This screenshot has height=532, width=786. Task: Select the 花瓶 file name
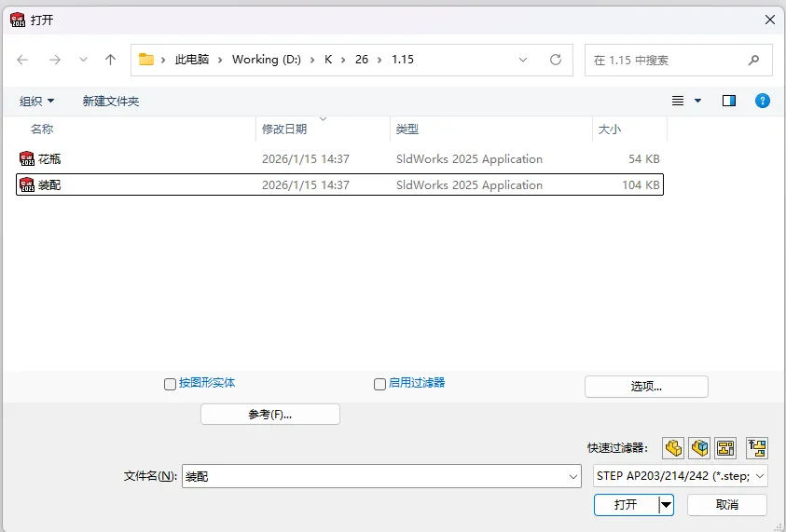[x=49, y=158]
